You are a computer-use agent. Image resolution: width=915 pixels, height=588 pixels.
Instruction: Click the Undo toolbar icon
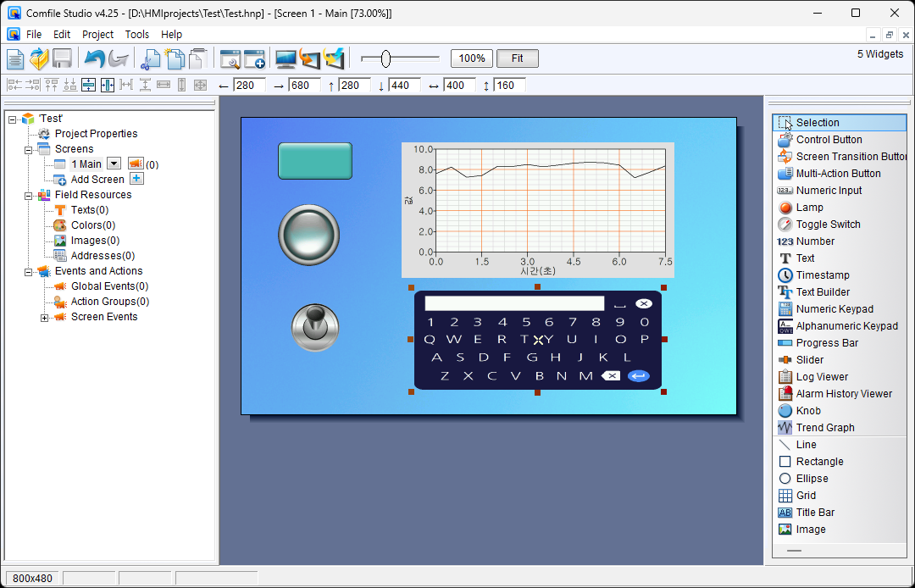[97, 58]
